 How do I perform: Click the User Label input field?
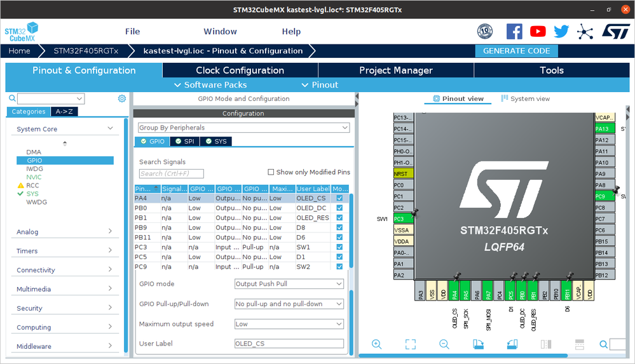(289, 343)
